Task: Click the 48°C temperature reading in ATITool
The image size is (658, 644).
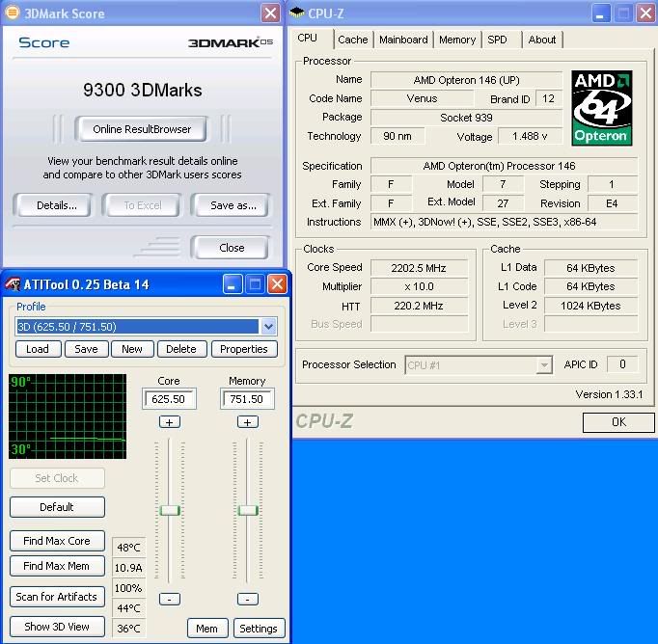Action: (x=129, y=548)
